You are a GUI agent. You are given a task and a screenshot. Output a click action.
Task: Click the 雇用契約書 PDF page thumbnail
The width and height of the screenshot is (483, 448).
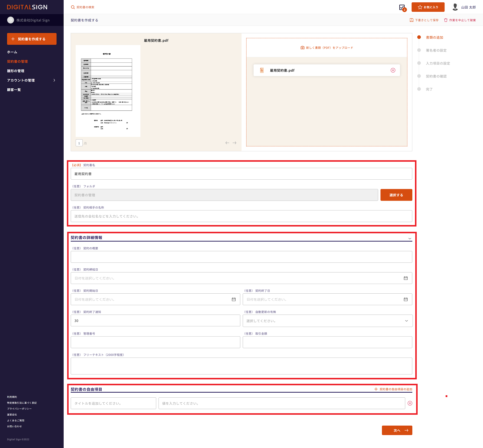tap(108, 91)
